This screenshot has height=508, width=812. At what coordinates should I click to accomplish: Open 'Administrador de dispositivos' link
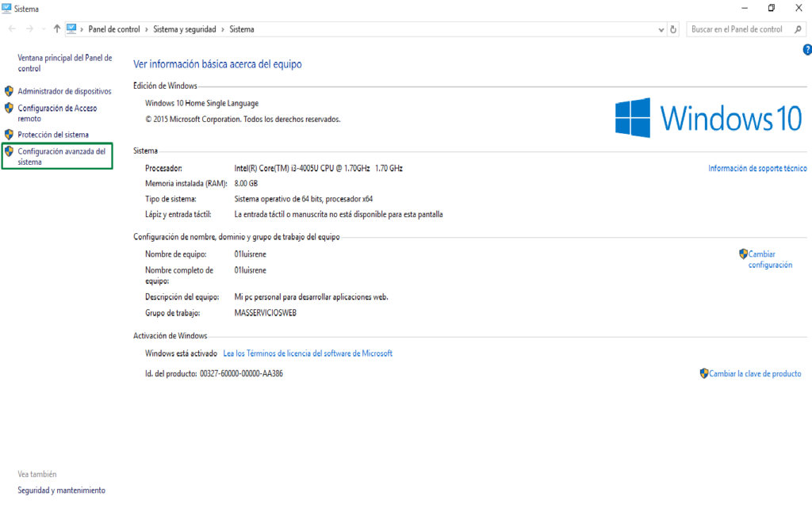click(64, 91)
